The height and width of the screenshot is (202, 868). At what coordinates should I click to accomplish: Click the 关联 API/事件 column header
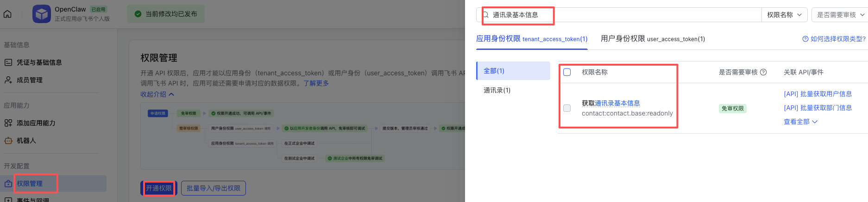[803, 72]
